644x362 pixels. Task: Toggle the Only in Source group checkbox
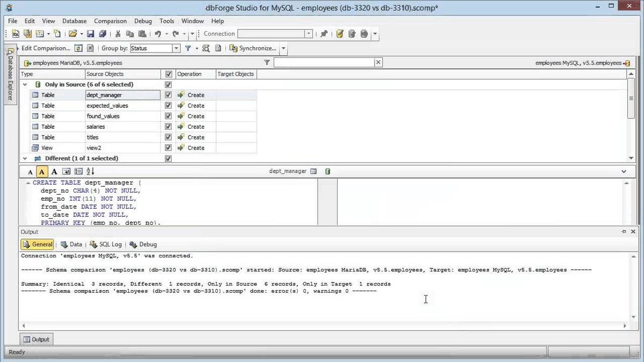point(169,85)
